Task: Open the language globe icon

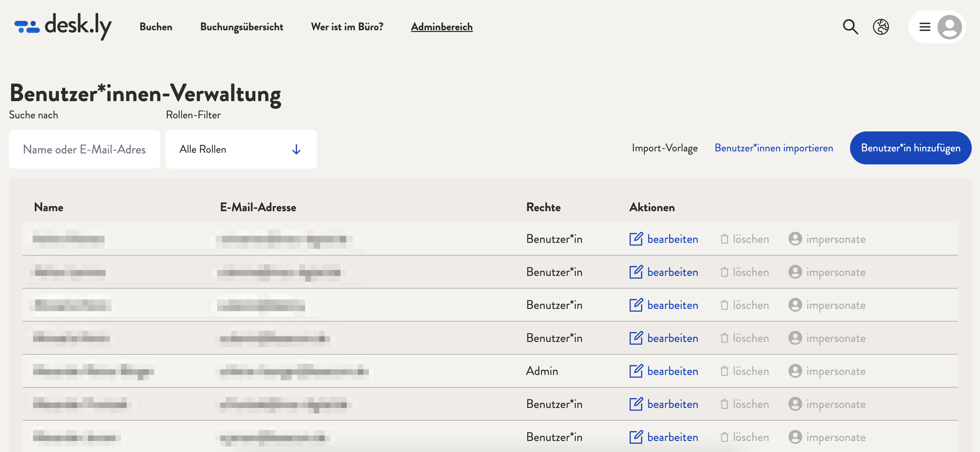Action: tap(881, 26)
